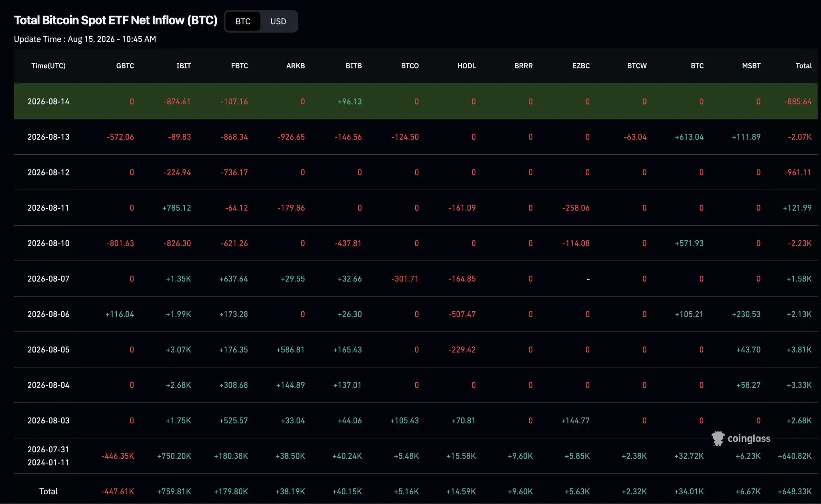Click the FBTC value -736.17
Image resolution: width=821 pixels, height=504 pixels.
[x=234, y=173]
